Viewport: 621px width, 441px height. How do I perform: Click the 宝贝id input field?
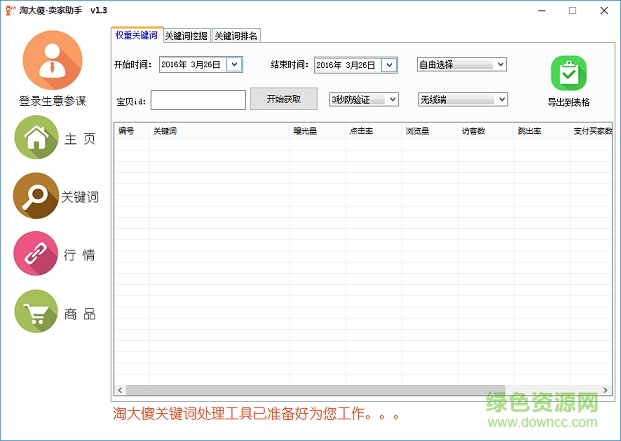pyautogui.click(x=198, y=100)
